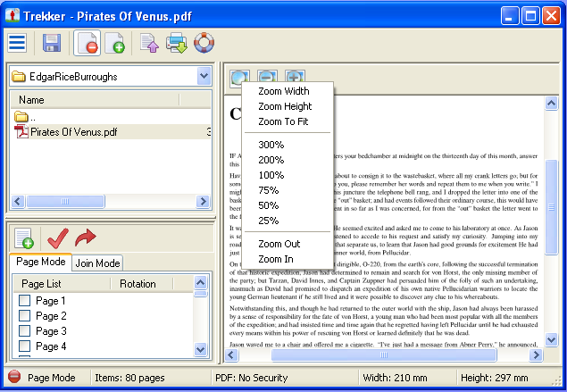
Task: Tick the Page 3 checkbox
Action: pyautogui.click(x=25, y=331)
